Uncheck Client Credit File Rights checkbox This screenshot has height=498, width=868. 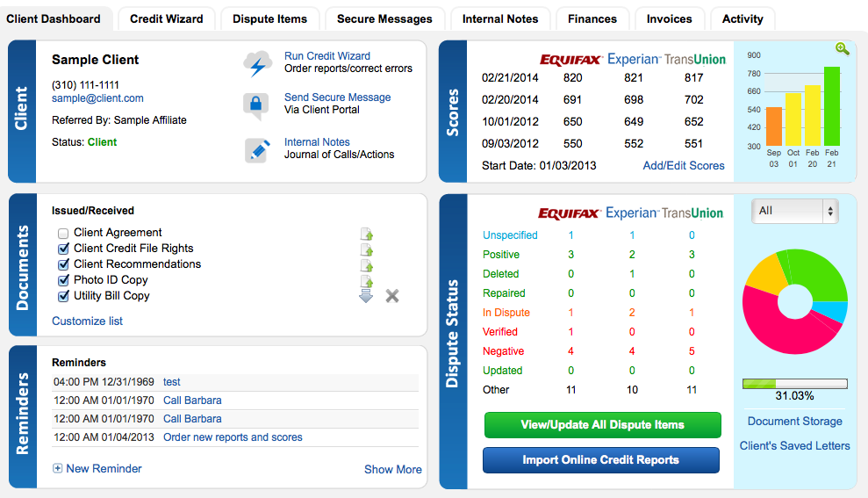point(63,249)
